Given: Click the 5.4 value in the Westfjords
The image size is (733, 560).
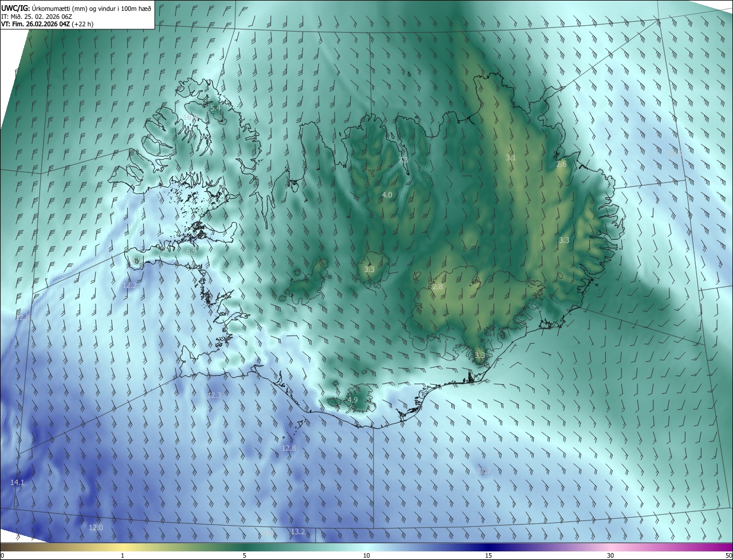Looking at the screenshot, I should [x=215, y=108].
